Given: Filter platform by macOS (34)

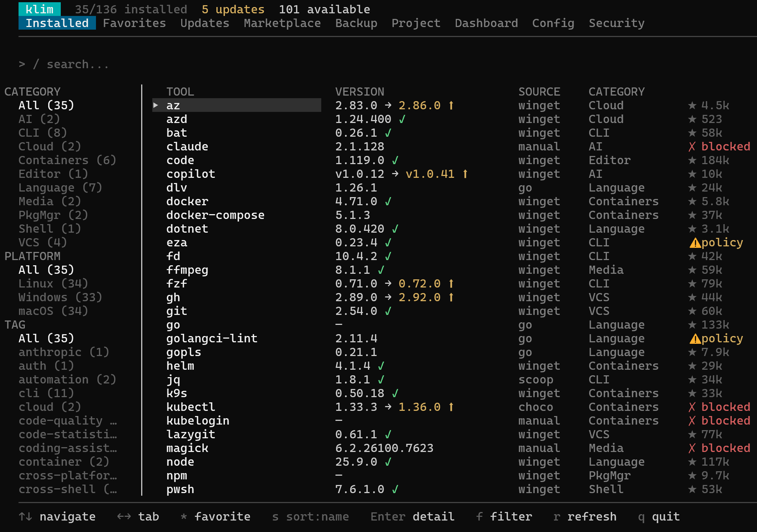Looking at the screenshot, I should pos(53,311).
